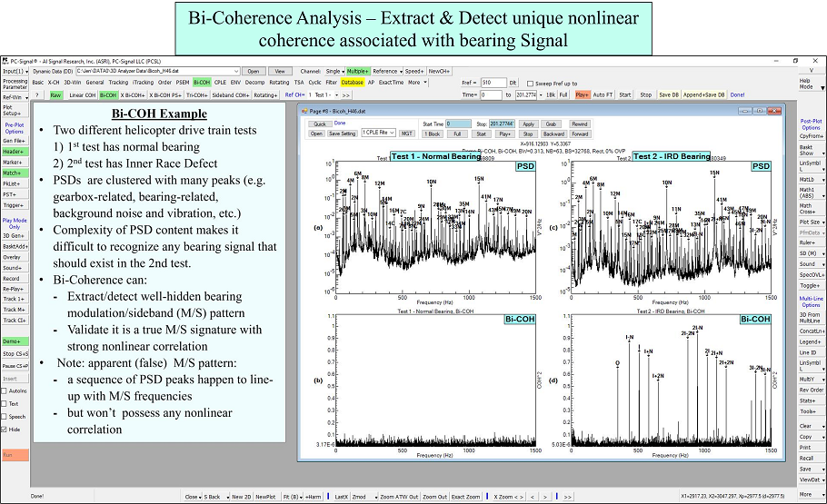Click the ">>" button next to Test 1

tap(345, 94)
